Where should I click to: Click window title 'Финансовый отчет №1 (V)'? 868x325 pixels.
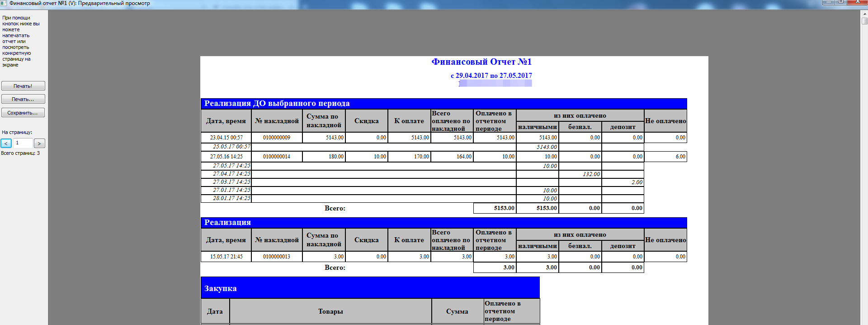click(x=42, y=3)
